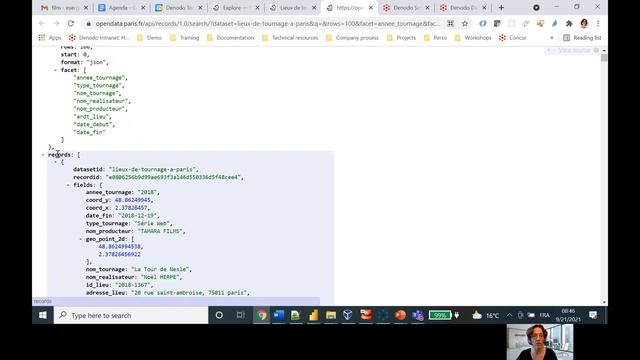This screenshot has height=360, width=640.
Task: Open the Workshops bookmarks folder
Action: [473, 38]
